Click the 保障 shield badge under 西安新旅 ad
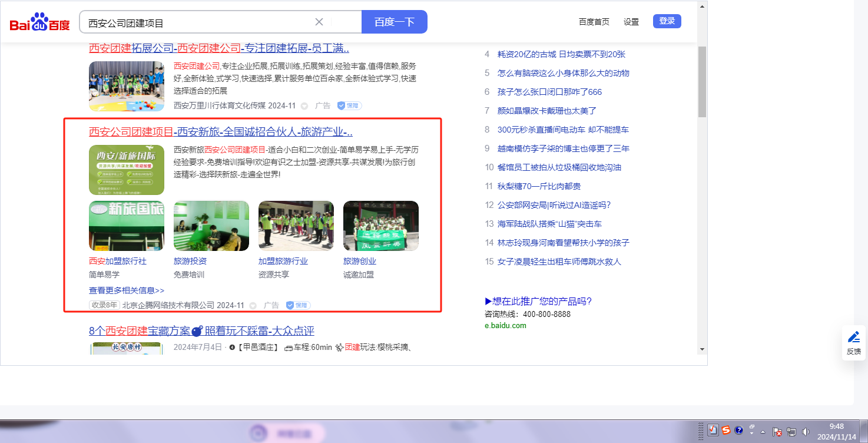868x443 pixels. pos(298,305)
